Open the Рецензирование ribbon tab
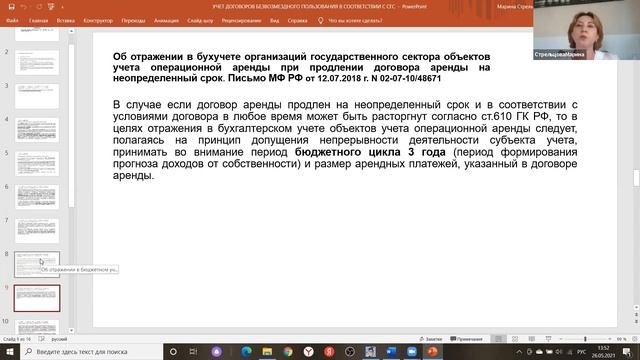 point(241,20)
